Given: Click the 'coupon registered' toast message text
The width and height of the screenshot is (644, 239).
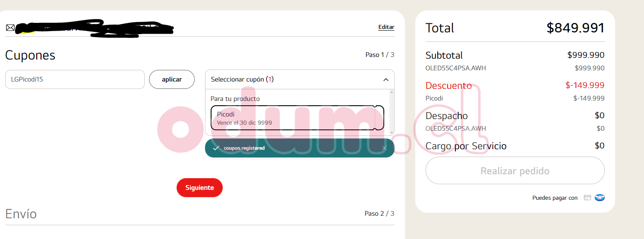Looking at the screenshot, I should (244, 148).
